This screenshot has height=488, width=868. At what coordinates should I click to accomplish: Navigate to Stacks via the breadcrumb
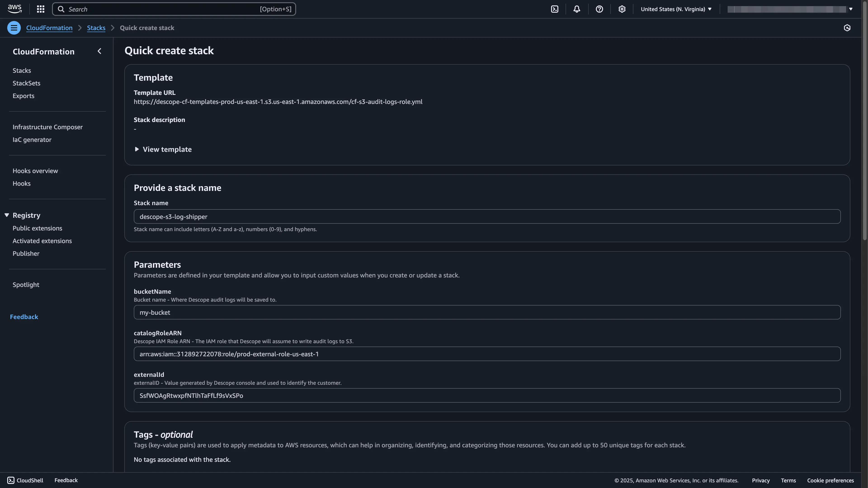pyautogui.click(x=96, y=28)
